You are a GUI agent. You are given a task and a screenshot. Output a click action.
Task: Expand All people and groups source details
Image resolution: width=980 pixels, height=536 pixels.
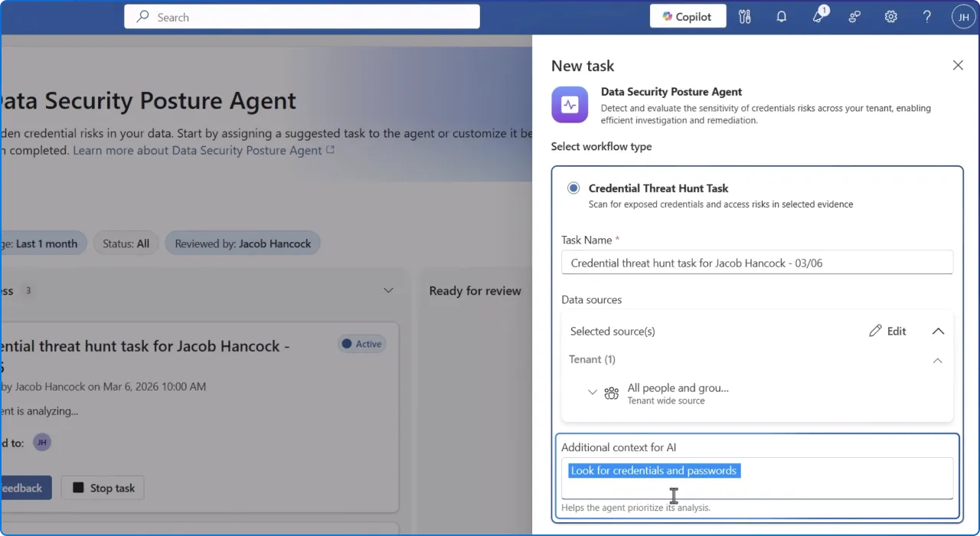(x=592, y=392)
